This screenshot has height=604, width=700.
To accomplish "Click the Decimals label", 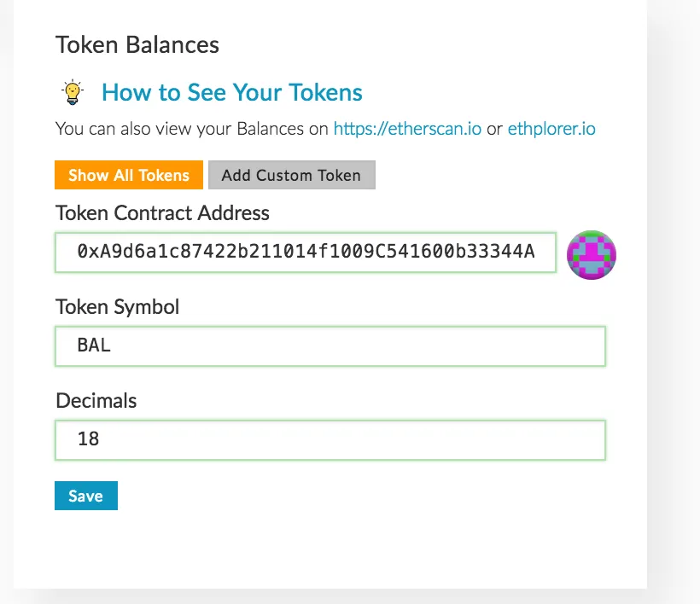I will point(96,401).
